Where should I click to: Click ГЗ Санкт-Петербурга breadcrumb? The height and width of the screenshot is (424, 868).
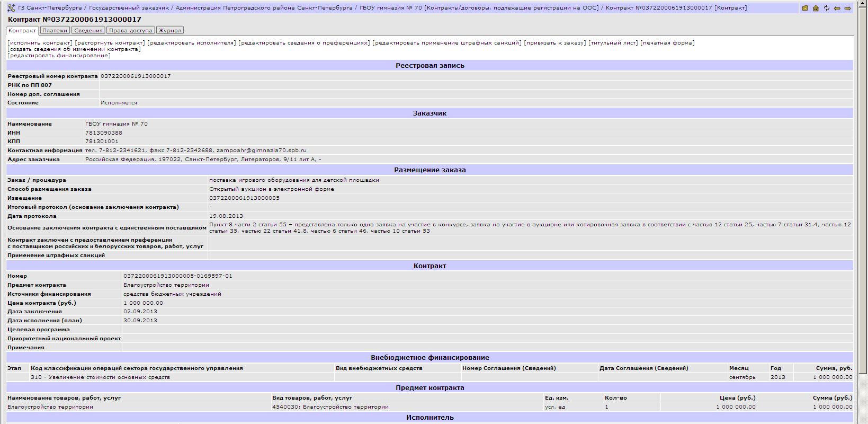pyautogui.click(x=50, y=8)
